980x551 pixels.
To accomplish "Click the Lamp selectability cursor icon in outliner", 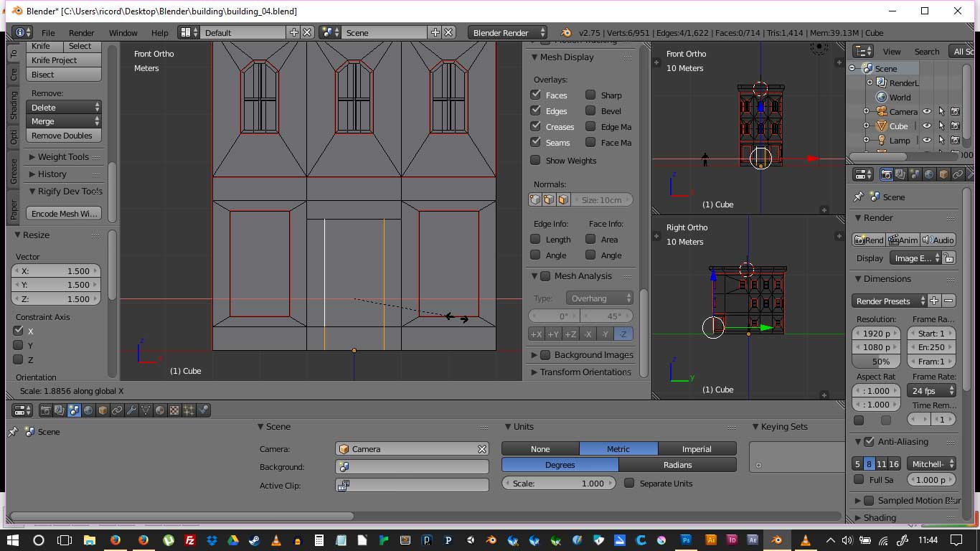I will coord(941,141).
